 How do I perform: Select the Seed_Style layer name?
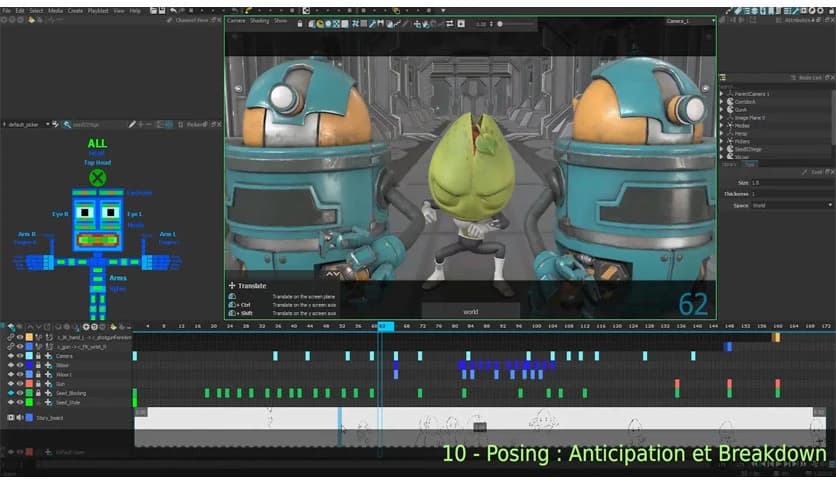click(68, 403)
